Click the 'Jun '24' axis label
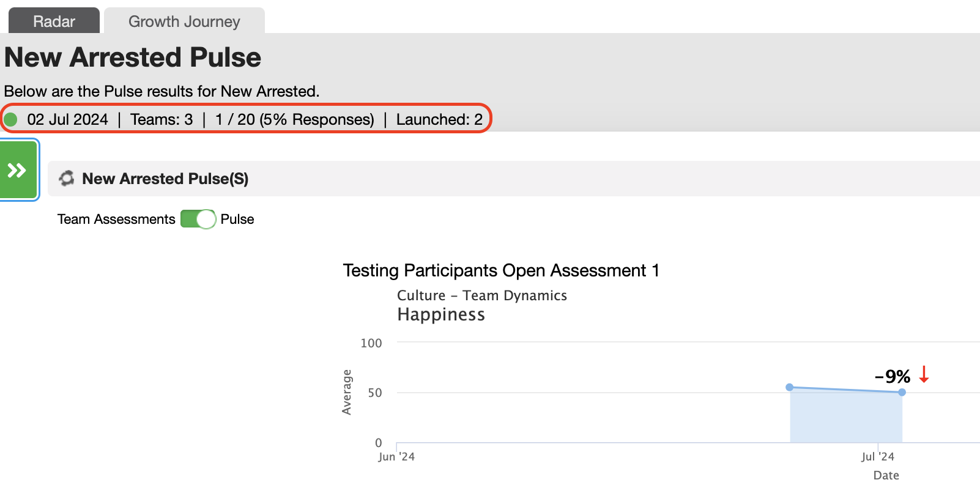The image size is (980, 488). pos(396,457)
